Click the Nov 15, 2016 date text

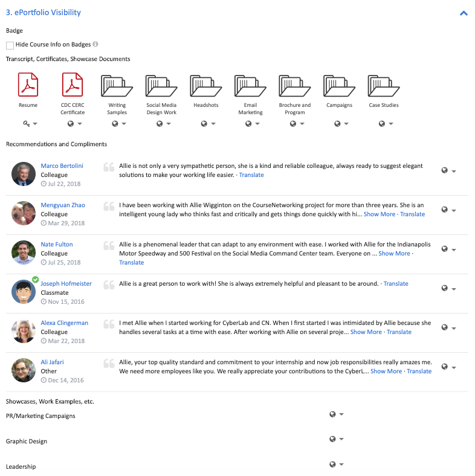(66, 301)
